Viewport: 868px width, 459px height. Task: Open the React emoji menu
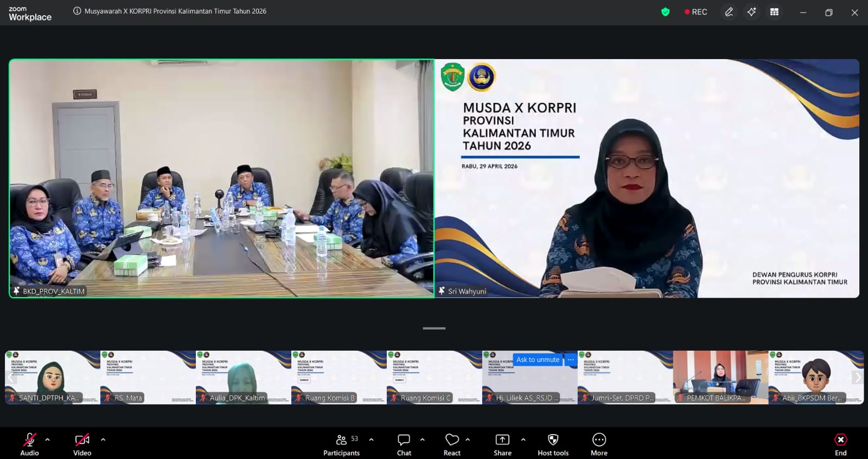[x=452, y=444]
